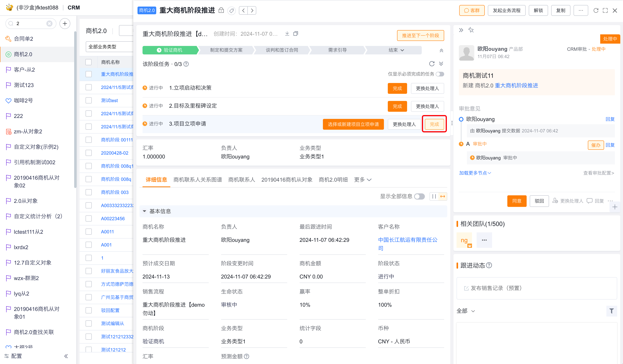Open the more actions ellipsis button
Viewport: 623px width, 364px height.
[x=581, y=10]
